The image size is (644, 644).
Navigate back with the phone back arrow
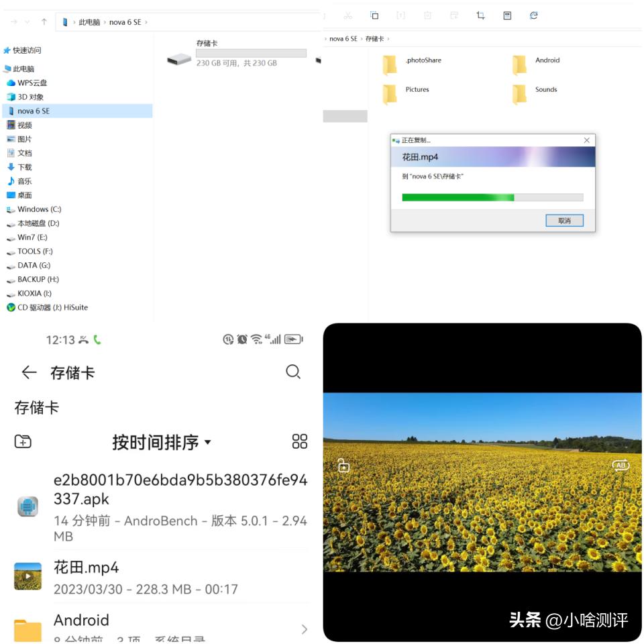tap(29, 372)
